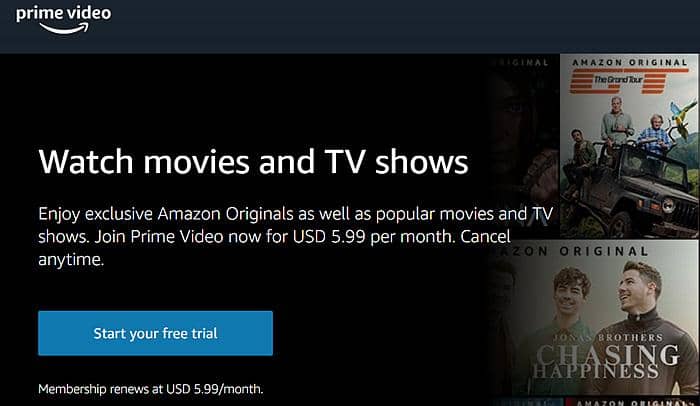
Task: Open the Chasing Happiness poster
Action: [x=594, y=318]
